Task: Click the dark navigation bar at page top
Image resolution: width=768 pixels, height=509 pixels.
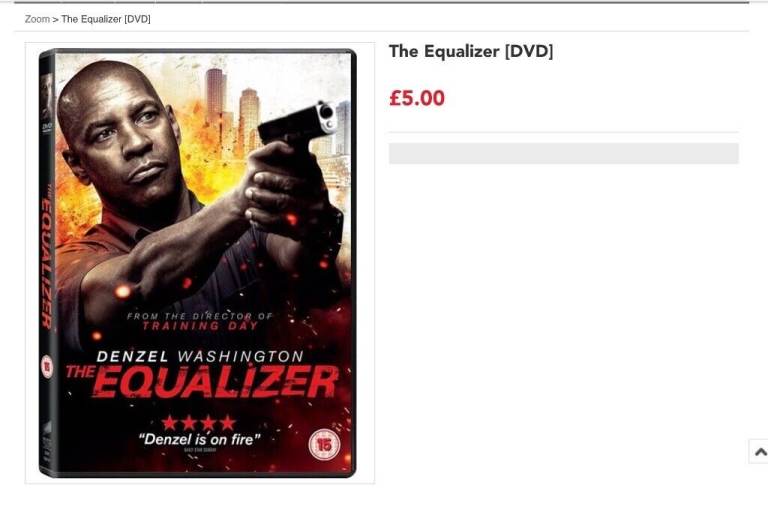Action: coord(382,2)
